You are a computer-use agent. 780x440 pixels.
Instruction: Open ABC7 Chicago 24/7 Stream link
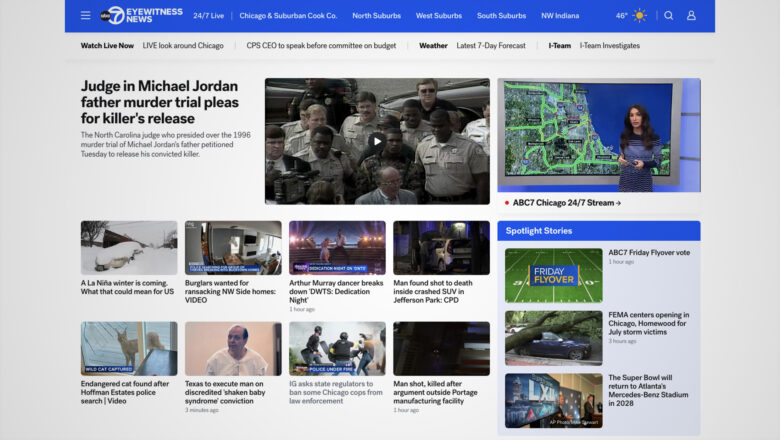tap(567, 203)
